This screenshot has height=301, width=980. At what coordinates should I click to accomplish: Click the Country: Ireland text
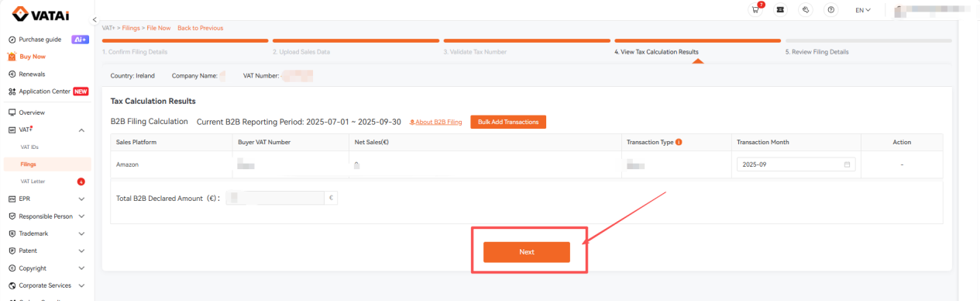pyautogui.click(x=132, y=75)
